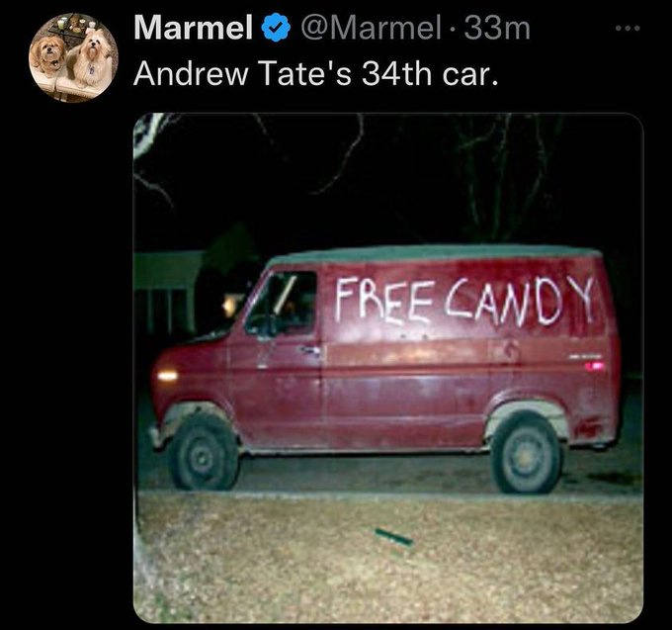Click the van's driver side window

click(x=283, y=304)
